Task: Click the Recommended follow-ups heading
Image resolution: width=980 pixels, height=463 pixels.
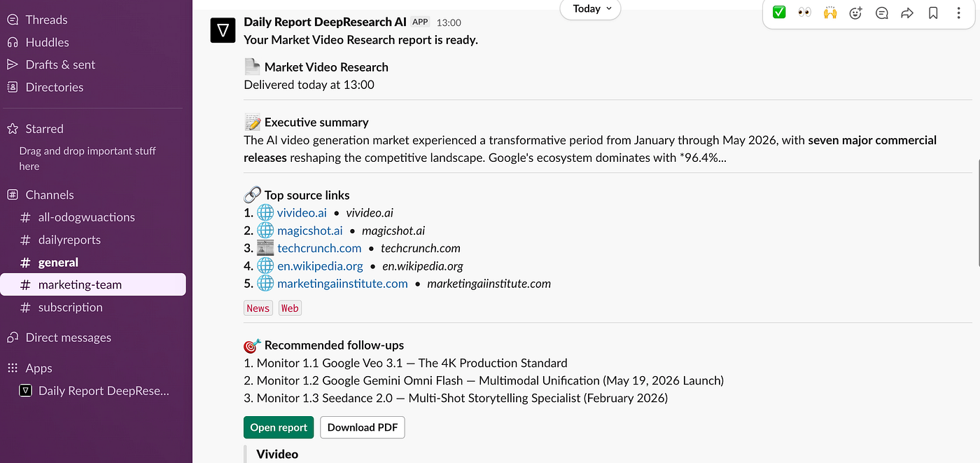Action: pos(334,345)
